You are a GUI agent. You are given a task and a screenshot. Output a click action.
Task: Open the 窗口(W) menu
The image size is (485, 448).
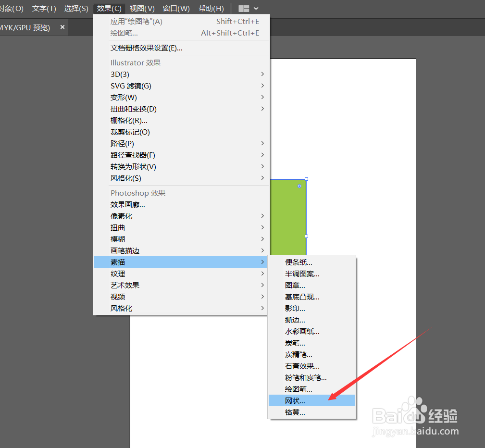point(176,8)
